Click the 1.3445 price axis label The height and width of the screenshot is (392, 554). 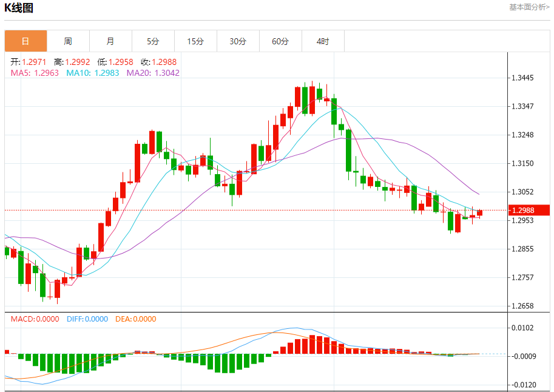click(x=522, y=78)
